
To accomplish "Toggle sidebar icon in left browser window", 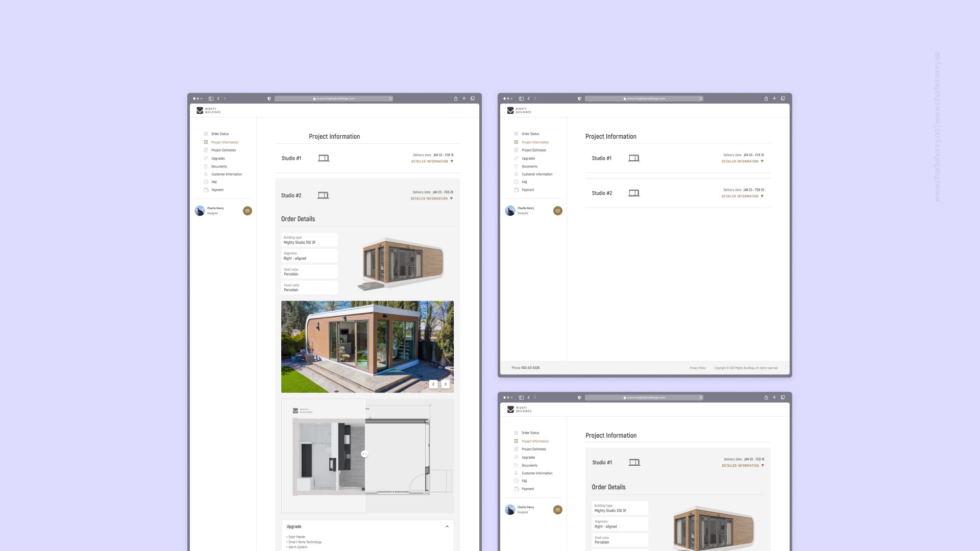I will [211, 98].
